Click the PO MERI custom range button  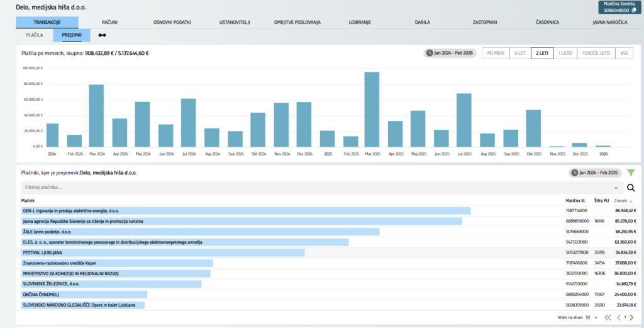pyautogui.click(x=495, y=54)
